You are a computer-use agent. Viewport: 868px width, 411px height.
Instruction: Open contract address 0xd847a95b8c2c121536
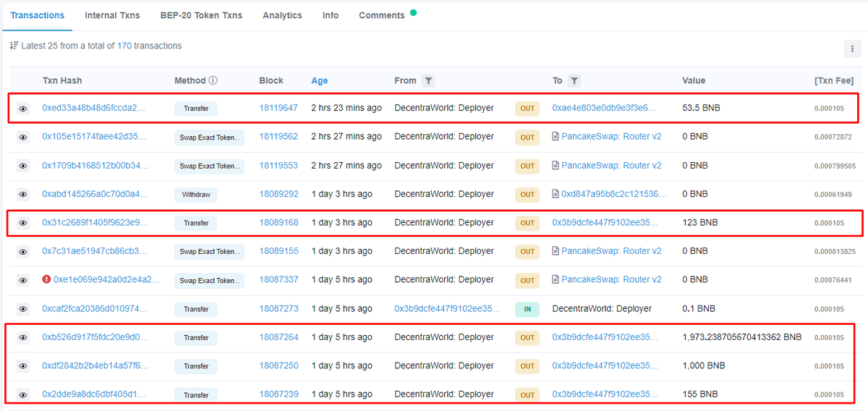pos(614,194)
